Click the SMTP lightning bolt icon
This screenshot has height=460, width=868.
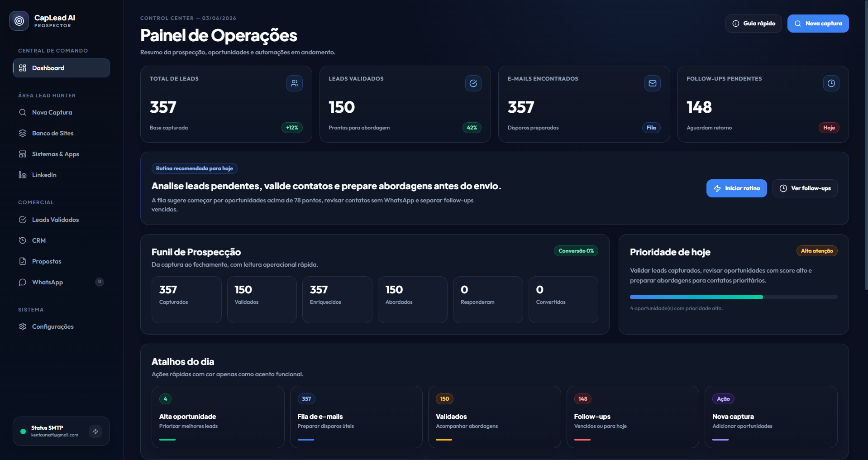95,431
